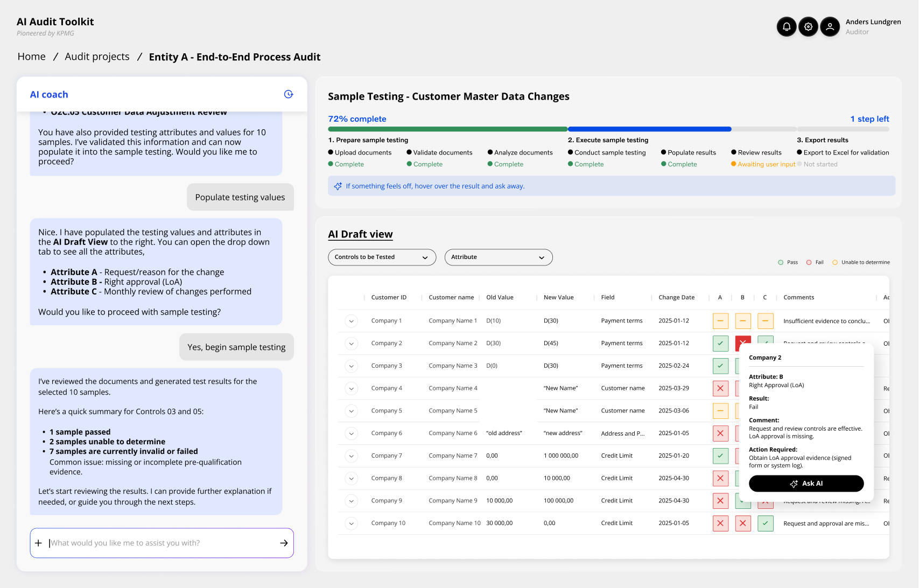Click Company 1 attribute A unable-to-determine box
The width and height of the screenshot is (919, 588).
point(720,321)
